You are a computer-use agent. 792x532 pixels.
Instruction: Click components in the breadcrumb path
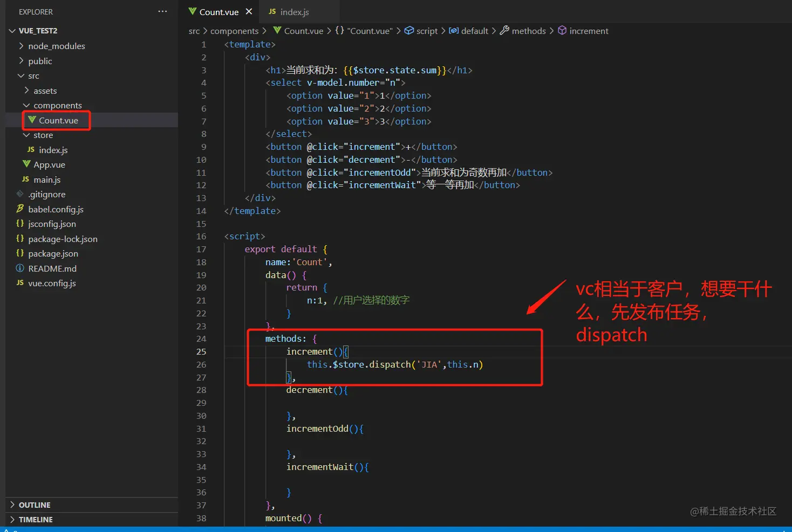[x=234, y=31]
